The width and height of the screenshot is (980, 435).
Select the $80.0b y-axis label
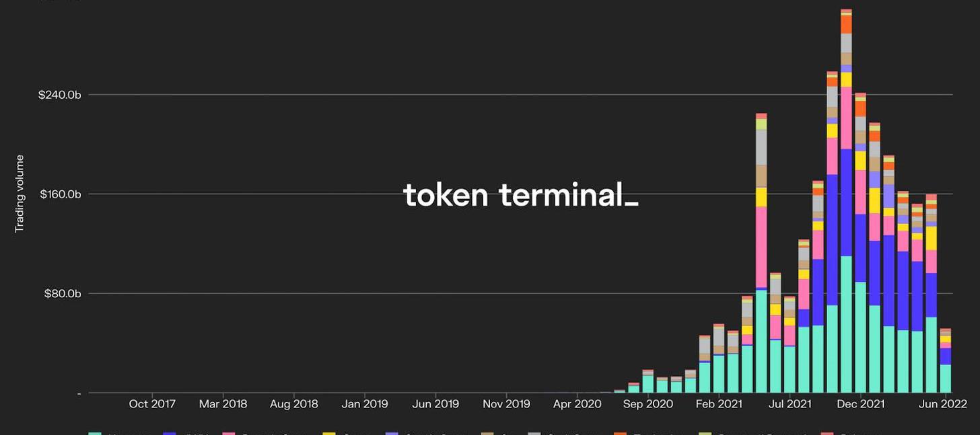click(x=62, y=294)
